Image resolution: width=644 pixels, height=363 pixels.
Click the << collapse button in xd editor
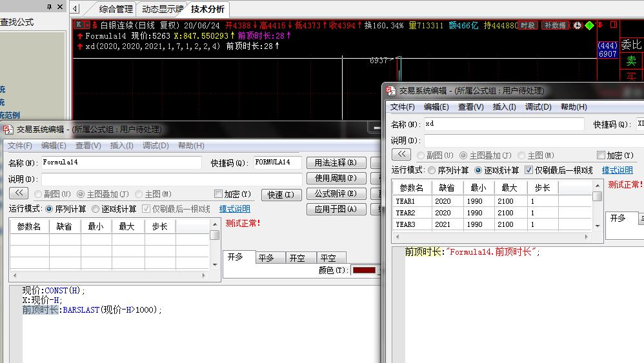tap(401, 154)
